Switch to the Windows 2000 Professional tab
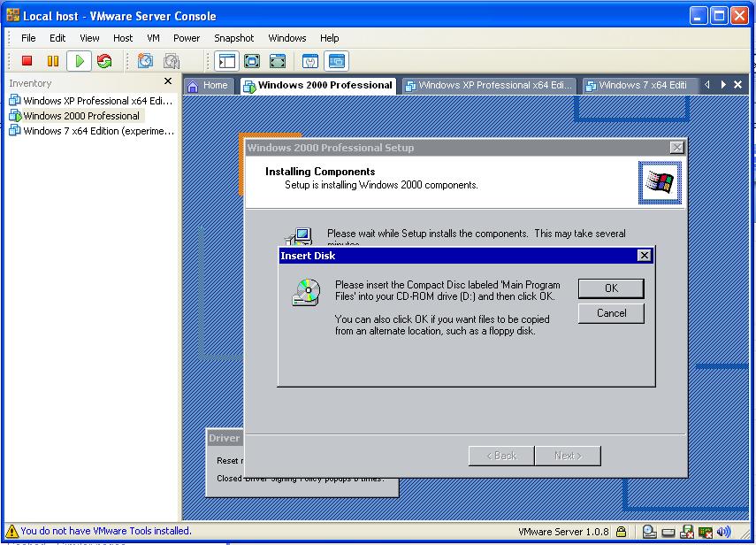Viewport: 756px width, 545px height. 318,86
